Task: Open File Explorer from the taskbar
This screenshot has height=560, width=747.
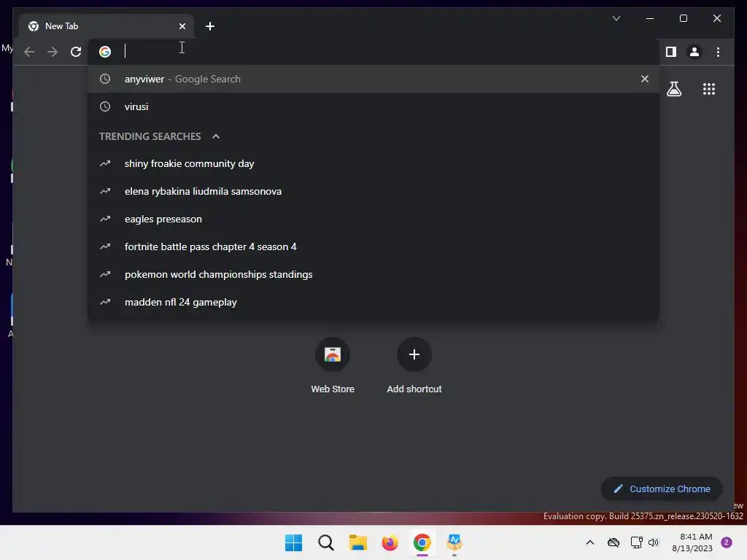Action: point(357,542)
